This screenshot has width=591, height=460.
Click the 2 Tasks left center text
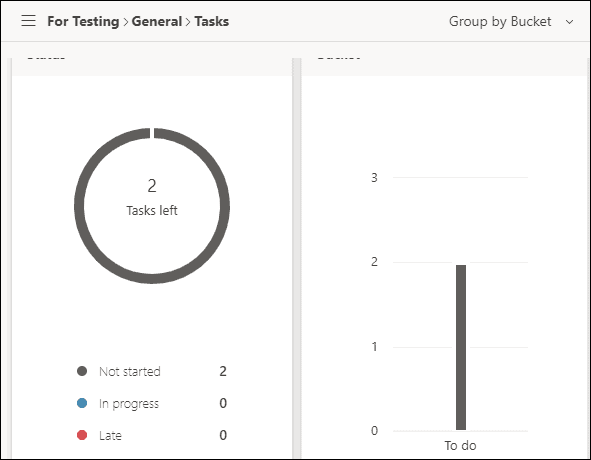[152, 197]
